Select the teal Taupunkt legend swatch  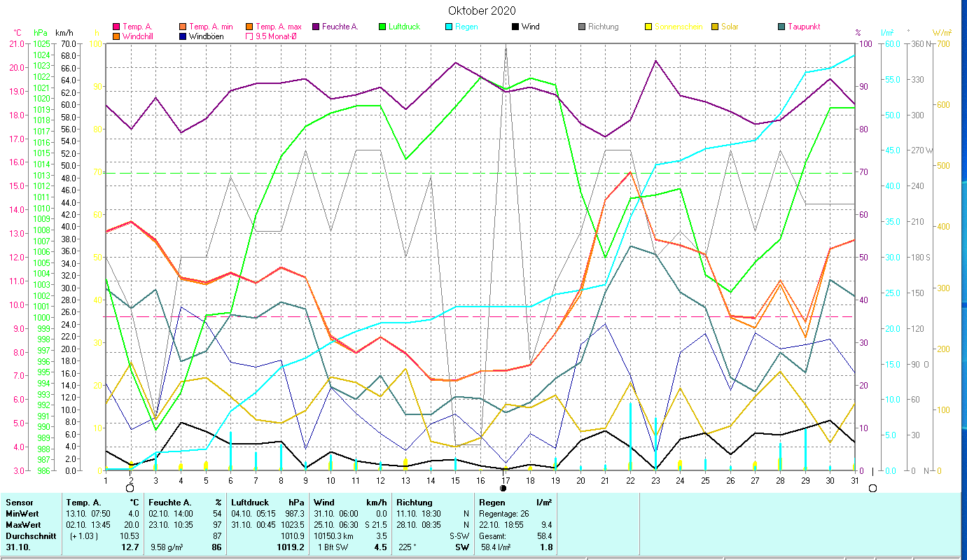tap(781, 27)
